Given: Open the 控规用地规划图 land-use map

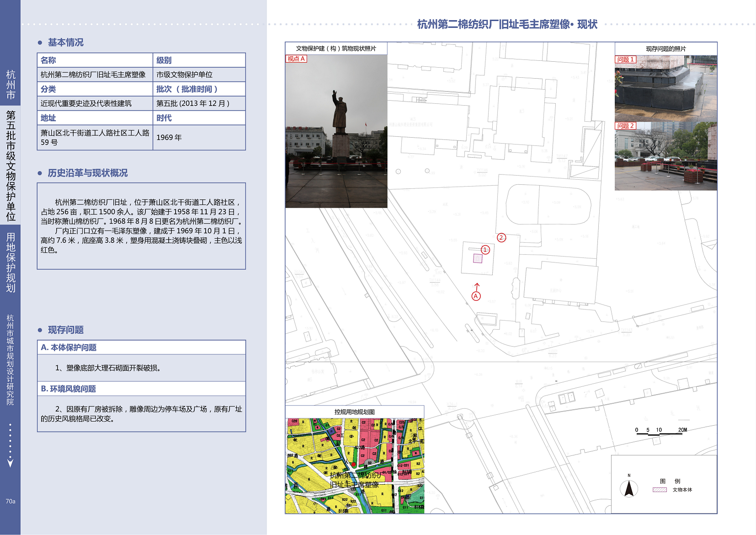Looking at the screenshot, I should coord(354,465).
